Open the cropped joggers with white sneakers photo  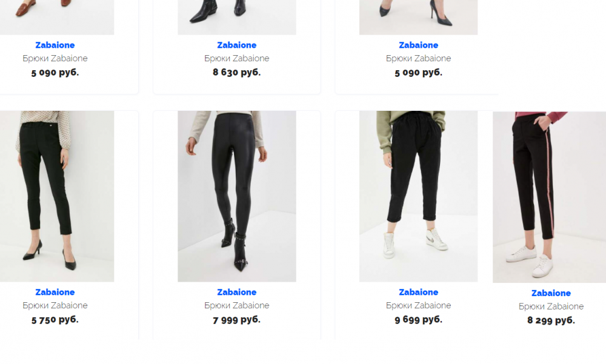[419, 196]
